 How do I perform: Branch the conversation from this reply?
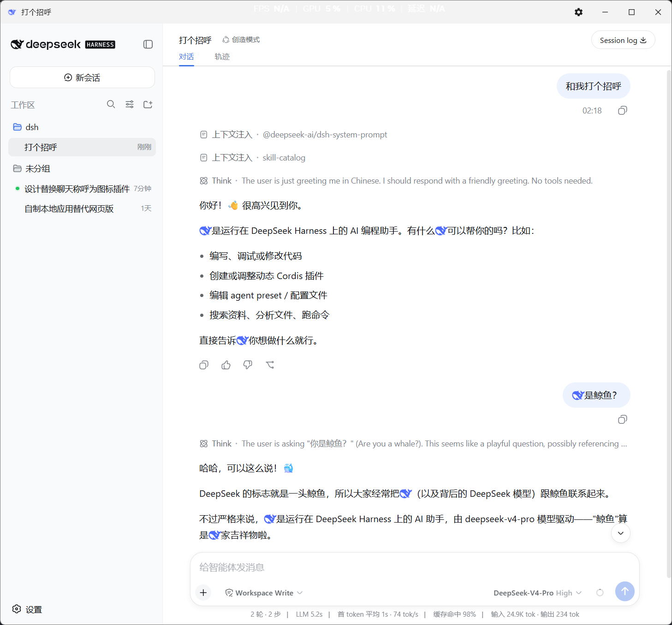point(270,365)
